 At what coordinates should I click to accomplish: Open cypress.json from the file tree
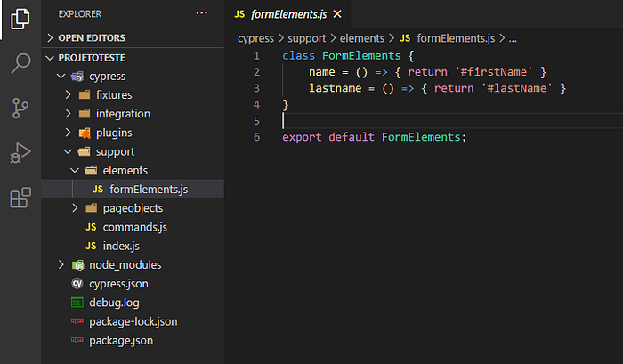click(133, 284)
